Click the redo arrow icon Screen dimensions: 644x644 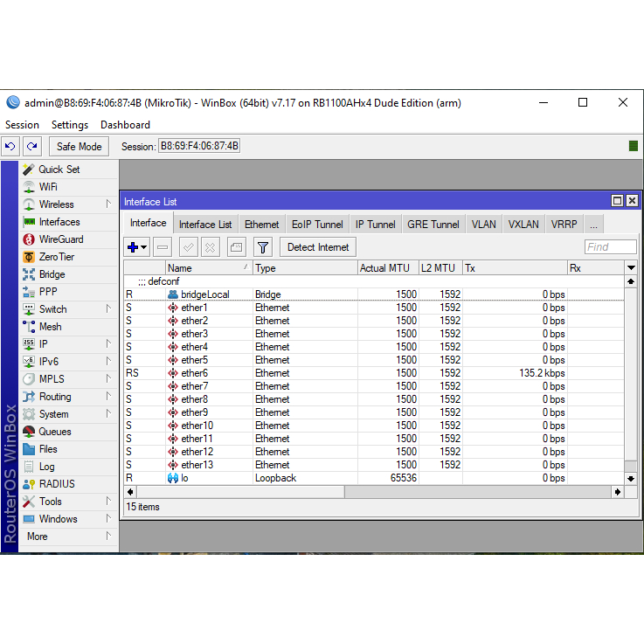point(31,147)
